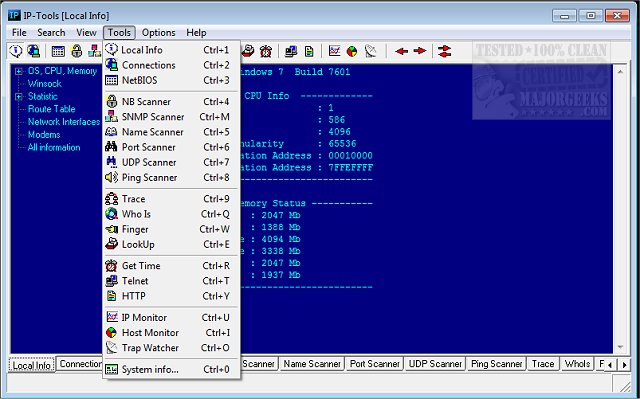Pick LookUp from the Tools menu
Image resolution: width=640 pixels, height=399 pixels.
point(171,244)
